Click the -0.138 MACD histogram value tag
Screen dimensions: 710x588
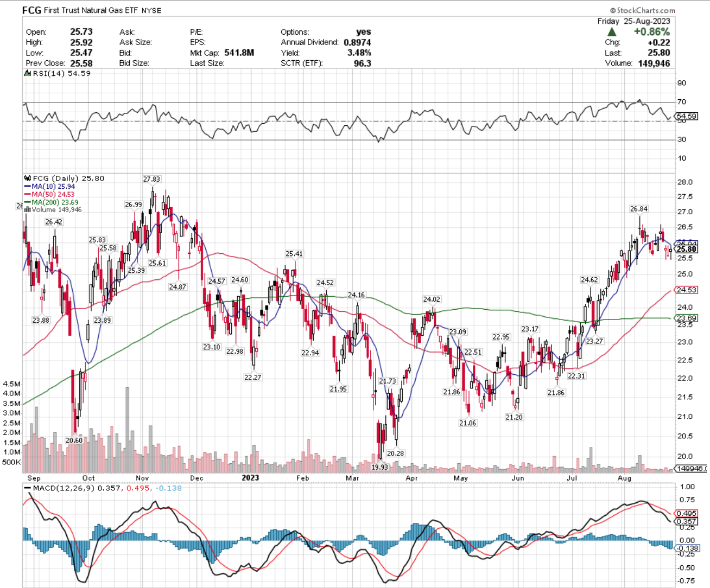pyautogui.click(x=688, y=548)
